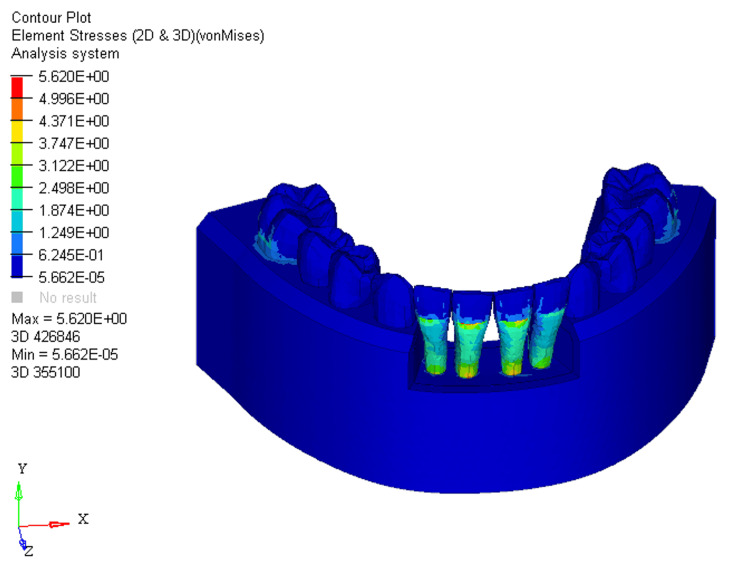Select the legend value 1.874E+00
750x567 pixels.
[74, 211]
